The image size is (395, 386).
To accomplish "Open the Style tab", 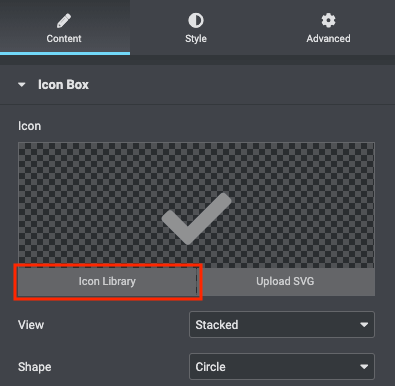I will click(196, 27).
